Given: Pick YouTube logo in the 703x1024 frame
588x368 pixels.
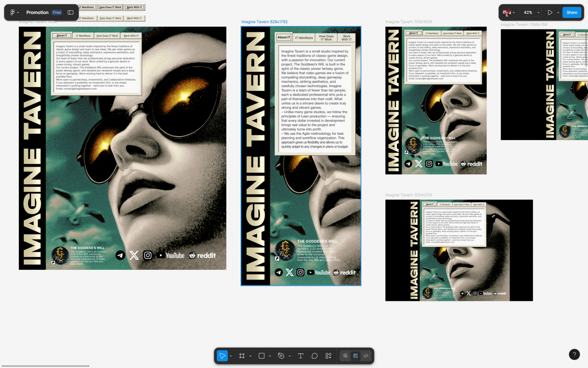Looking at the screenshot, I should 447,164.
